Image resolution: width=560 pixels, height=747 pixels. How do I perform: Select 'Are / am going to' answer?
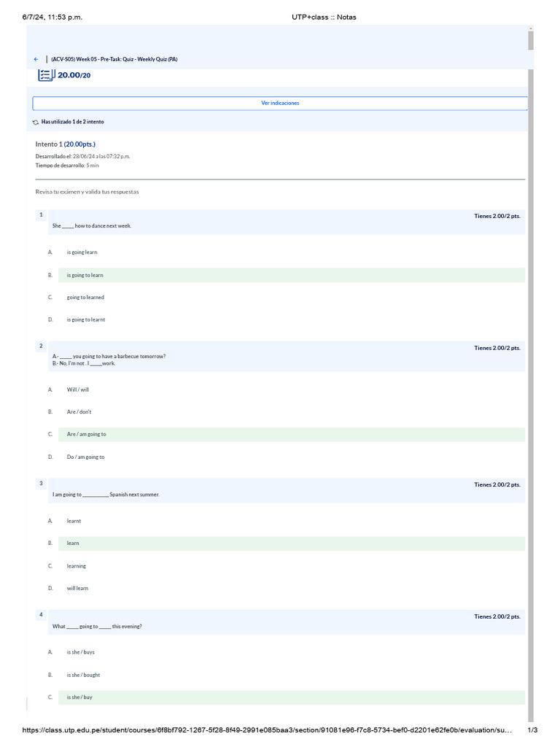click(x=86, y=434)
